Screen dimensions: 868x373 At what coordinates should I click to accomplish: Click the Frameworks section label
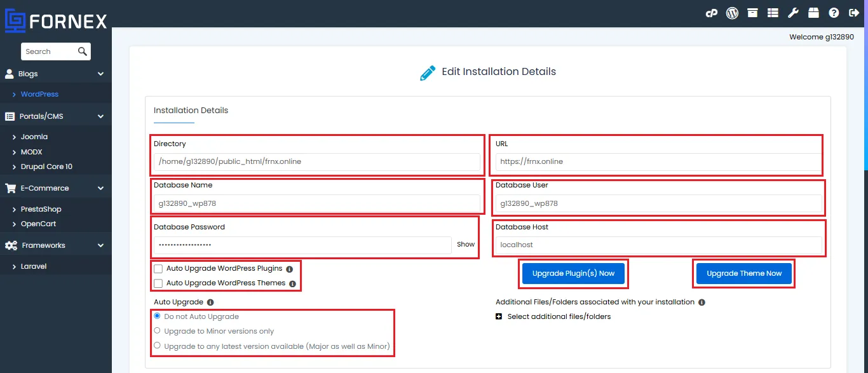point(43,245)
